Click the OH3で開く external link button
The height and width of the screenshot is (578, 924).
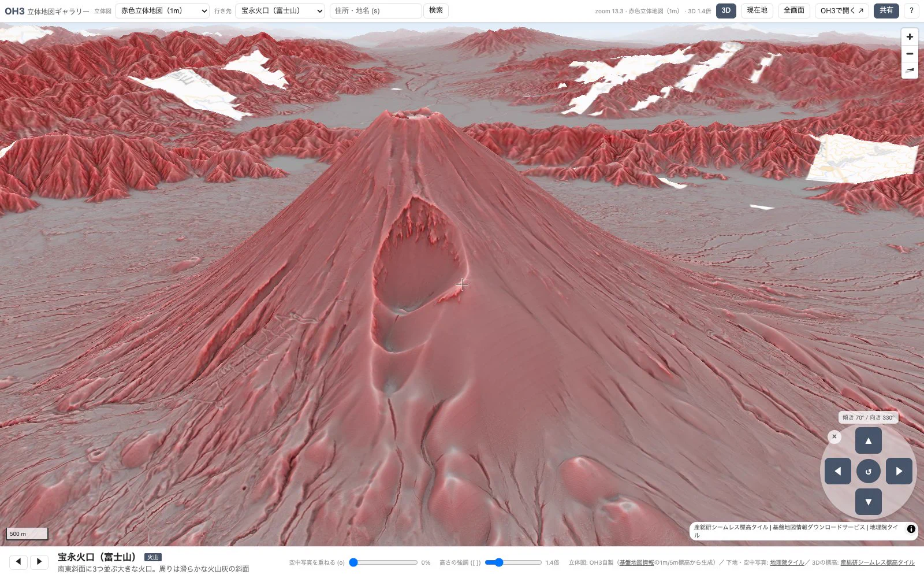coord(841,10)
